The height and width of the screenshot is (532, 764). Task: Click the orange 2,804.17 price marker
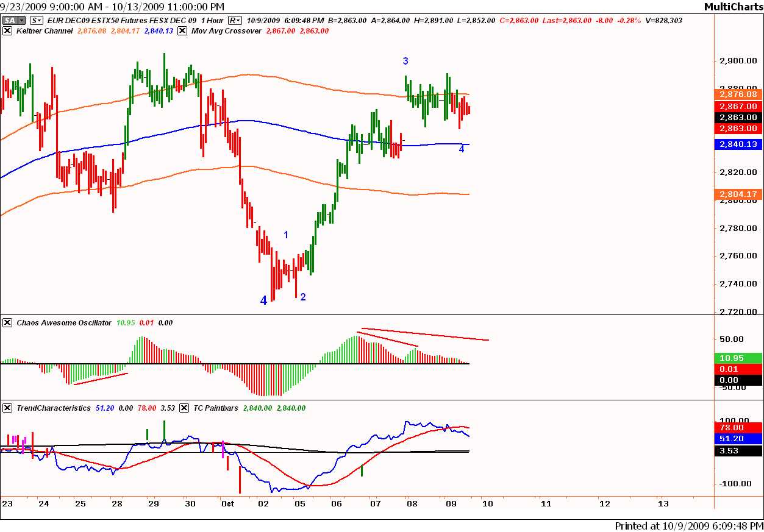pyautogui.click(x=738, y=194)
